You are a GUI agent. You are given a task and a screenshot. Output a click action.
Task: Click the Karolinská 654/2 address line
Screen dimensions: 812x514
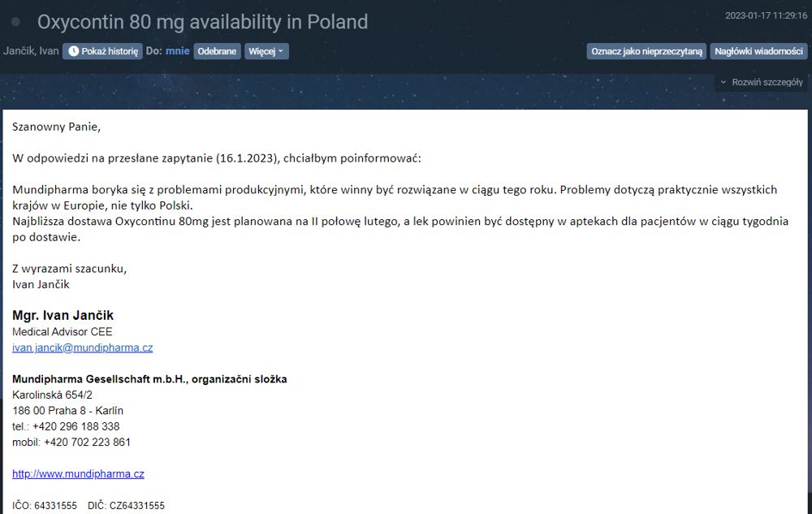click(x=52, y=395)
